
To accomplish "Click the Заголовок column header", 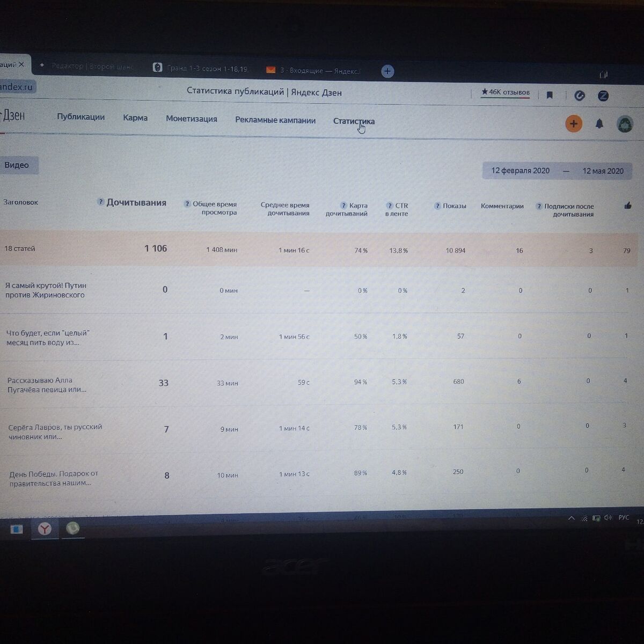I will tap(20, 202).
